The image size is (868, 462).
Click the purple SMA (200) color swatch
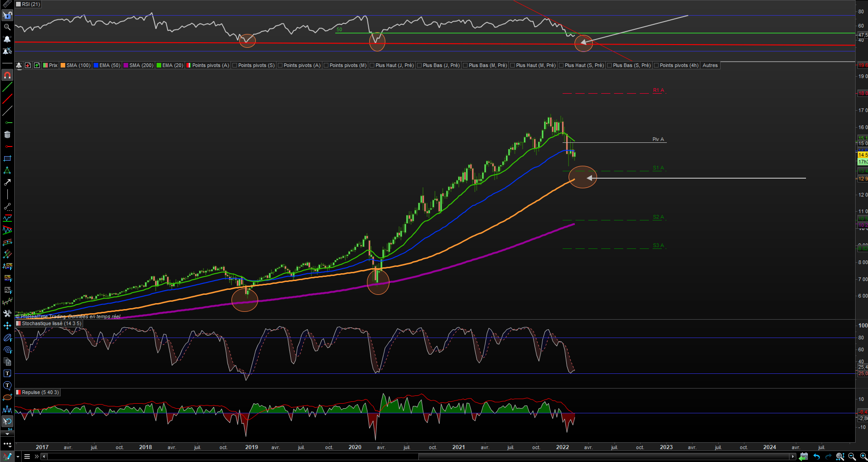[126, 65]
